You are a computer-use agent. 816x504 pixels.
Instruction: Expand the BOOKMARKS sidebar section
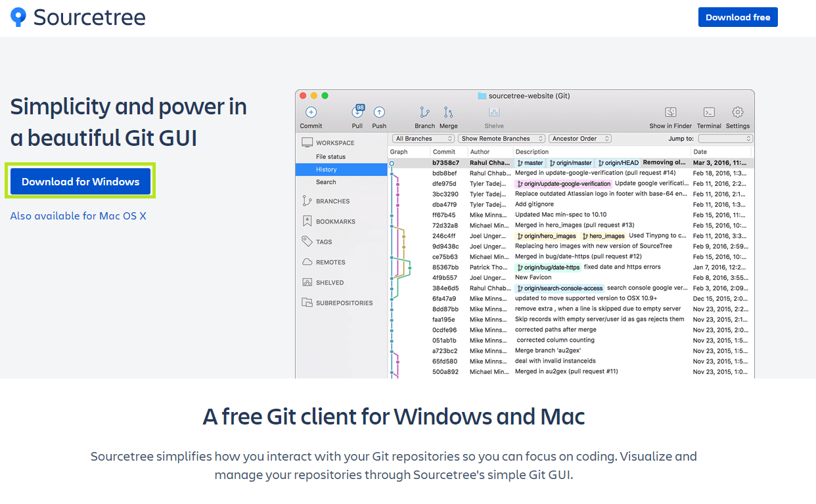click(336, 221)
